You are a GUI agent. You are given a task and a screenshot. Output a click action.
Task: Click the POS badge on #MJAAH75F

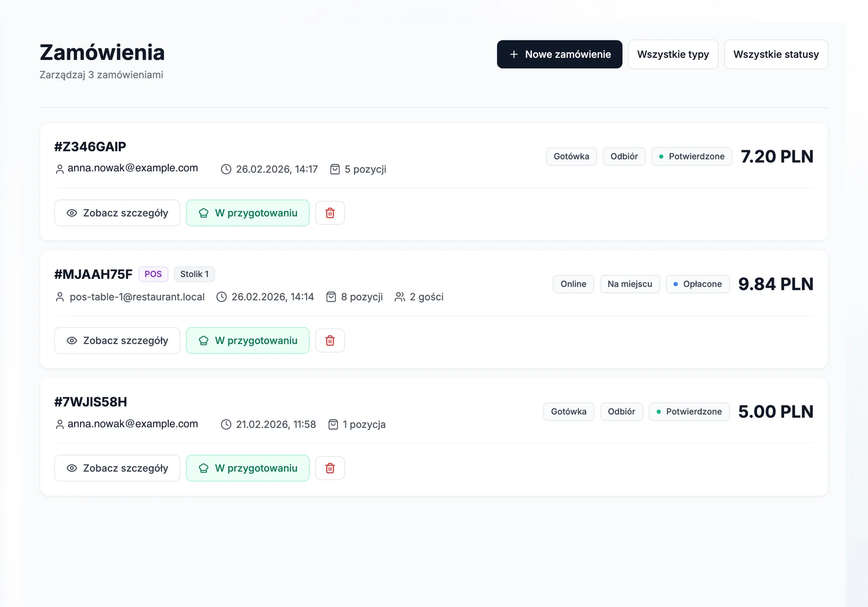153,274
